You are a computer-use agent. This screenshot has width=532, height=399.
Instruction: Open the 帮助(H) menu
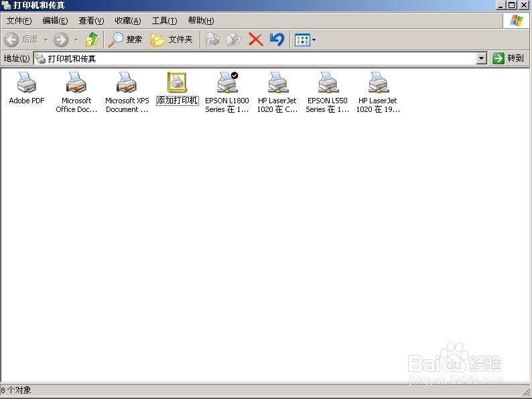tap(201, 21)
